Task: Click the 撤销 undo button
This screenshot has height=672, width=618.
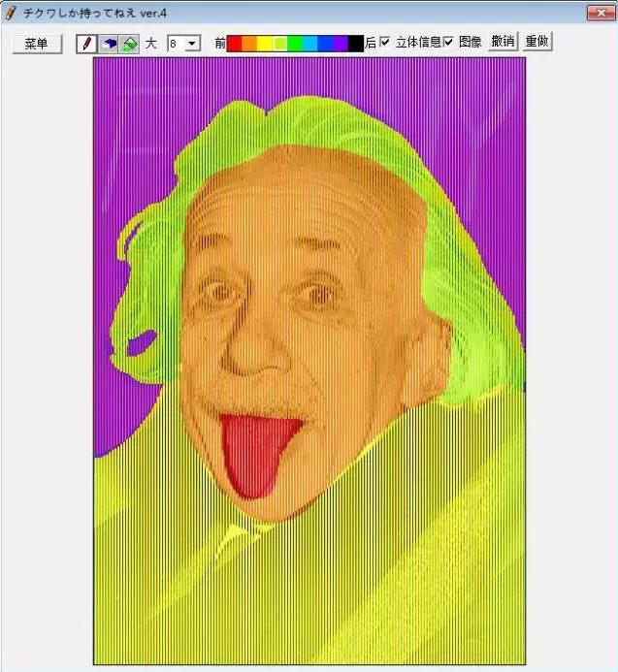Action: tap(503, 43)
